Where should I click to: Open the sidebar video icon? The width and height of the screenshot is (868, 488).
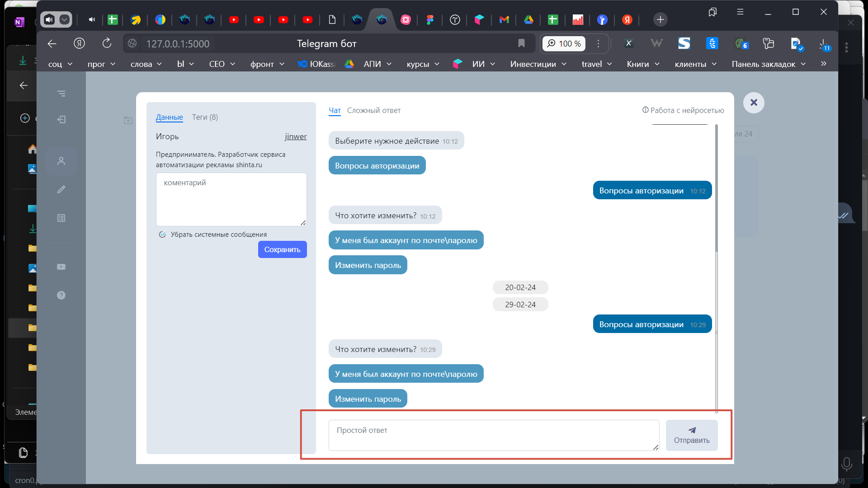tap(61, 267)
